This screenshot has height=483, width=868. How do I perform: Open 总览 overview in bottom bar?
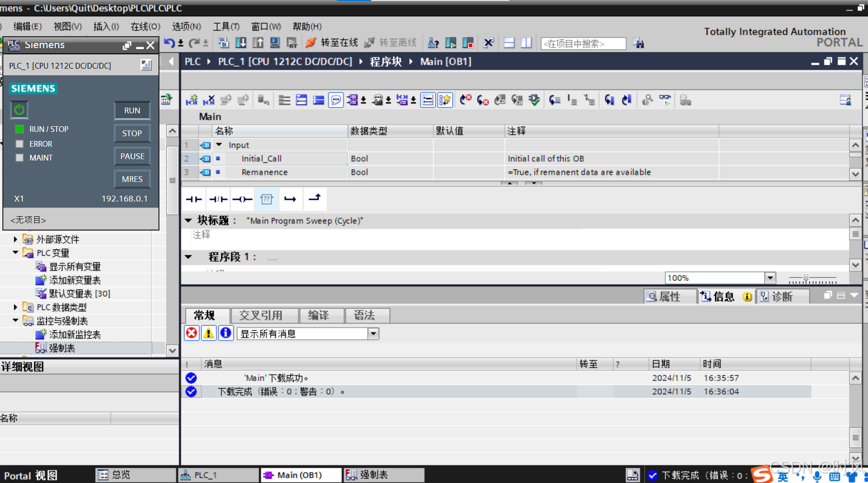click(135, 475)
